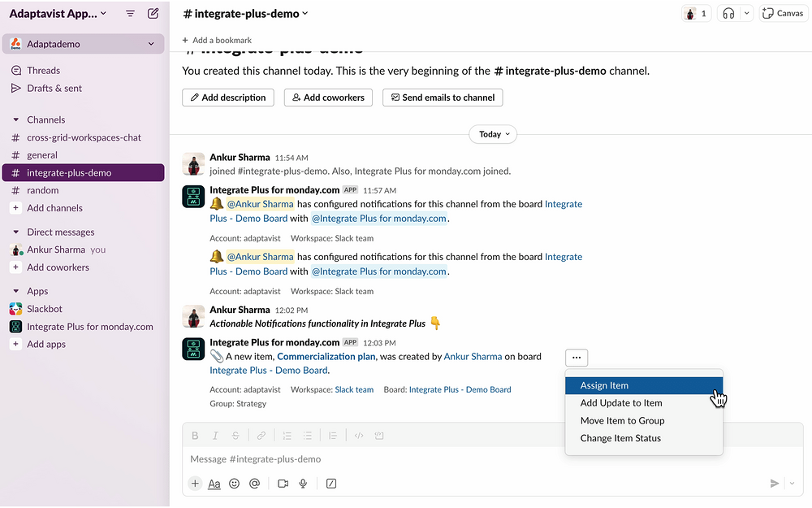Click the Add description button
Screen dimensions: 812x508
pyautogui.click(x=228, y=98)
